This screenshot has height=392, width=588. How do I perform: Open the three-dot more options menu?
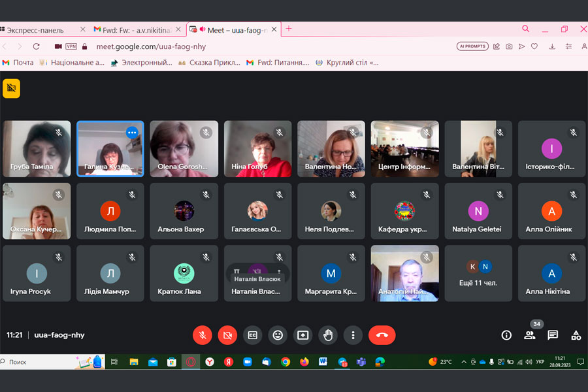(353, 335)
